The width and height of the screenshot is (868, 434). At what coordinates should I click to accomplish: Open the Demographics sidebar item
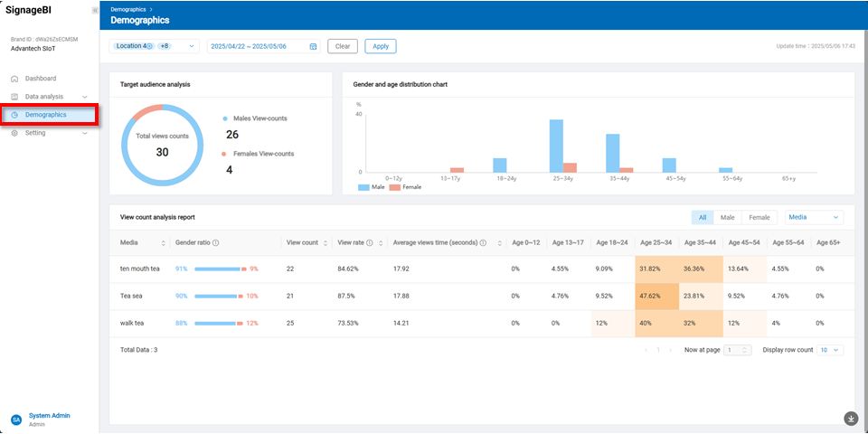click(45, 115)
